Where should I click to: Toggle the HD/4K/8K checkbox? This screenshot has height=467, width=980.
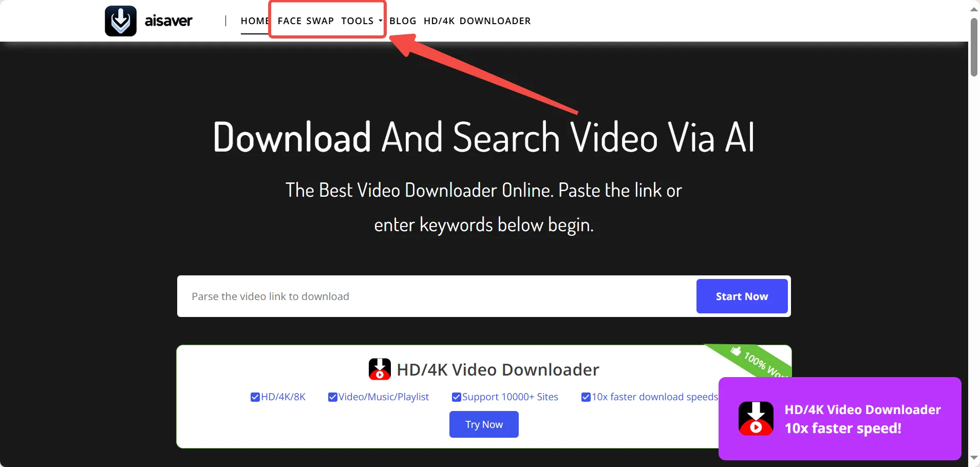pos(255,397)
